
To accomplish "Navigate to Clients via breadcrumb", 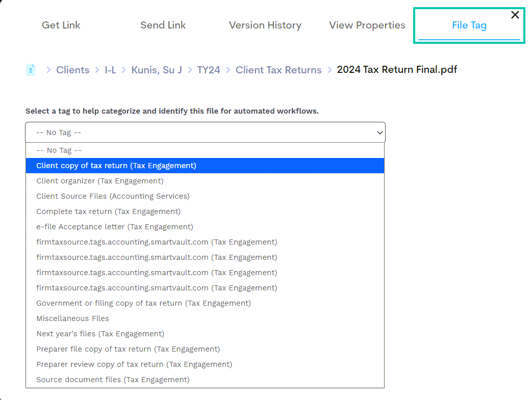I will 72,69.
